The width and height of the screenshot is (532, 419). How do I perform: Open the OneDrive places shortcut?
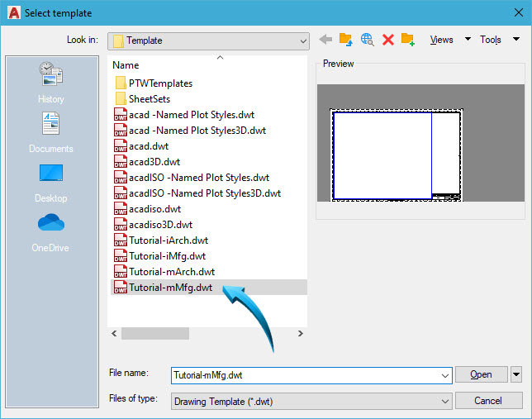point(51,232)
